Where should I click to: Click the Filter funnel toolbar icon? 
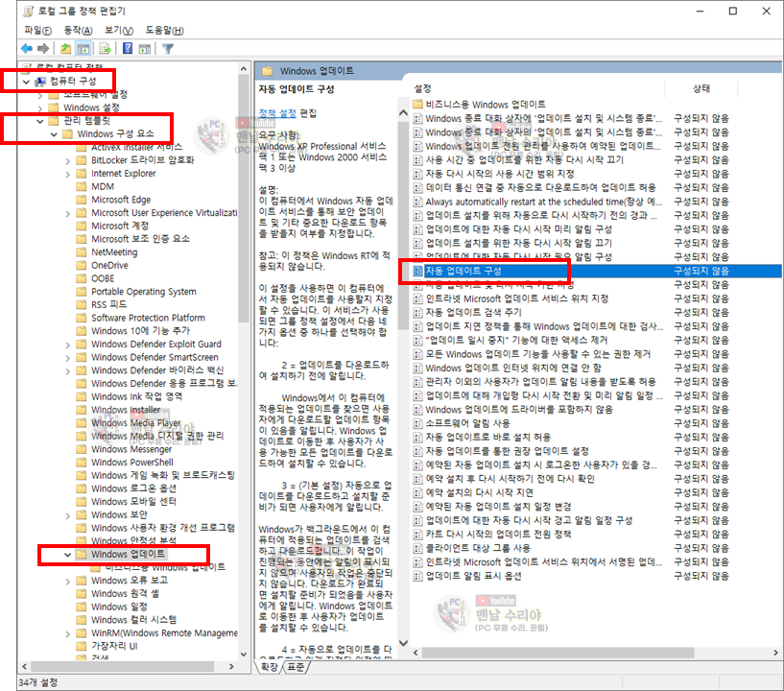[x=168, y=49]
